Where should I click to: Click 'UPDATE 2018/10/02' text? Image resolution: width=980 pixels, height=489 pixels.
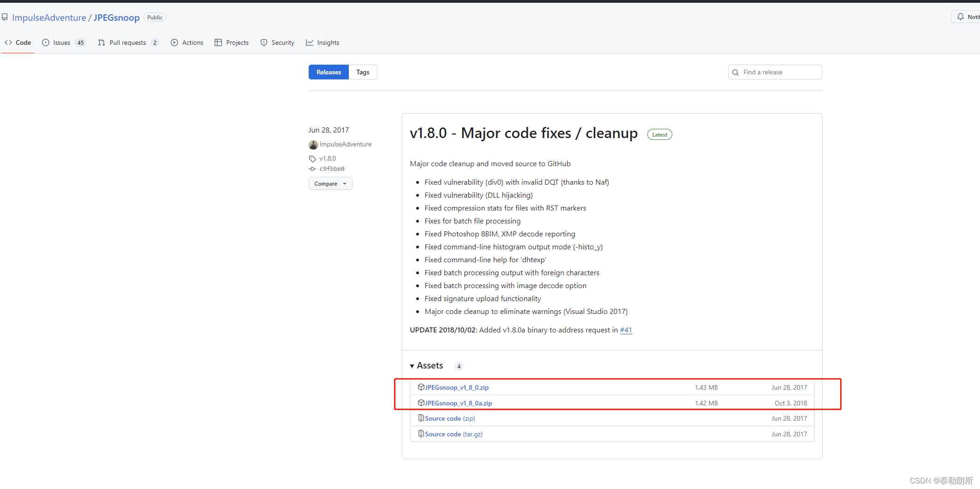tap(443, 330)
